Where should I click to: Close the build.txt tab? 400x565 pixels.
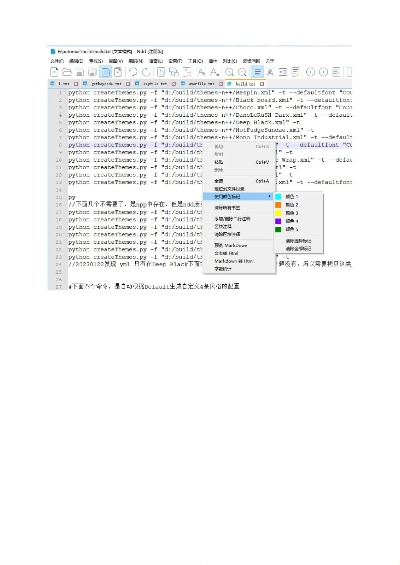point(262,84)
